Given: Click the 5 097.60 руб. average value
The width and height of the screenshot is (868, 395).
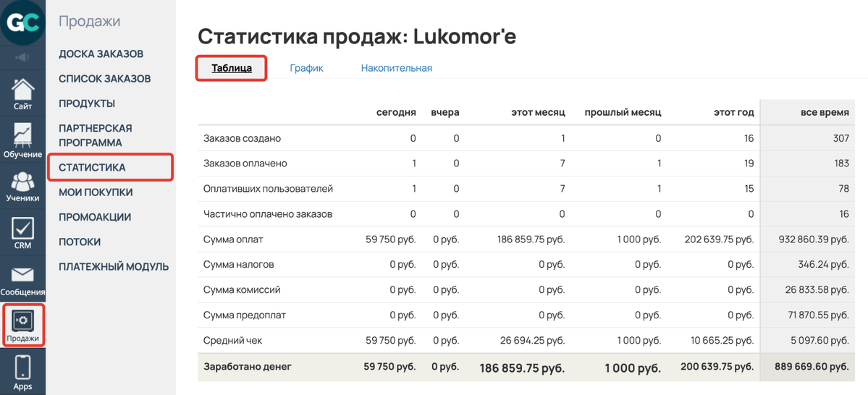Looking at the screenshot, I should (819, 341).
